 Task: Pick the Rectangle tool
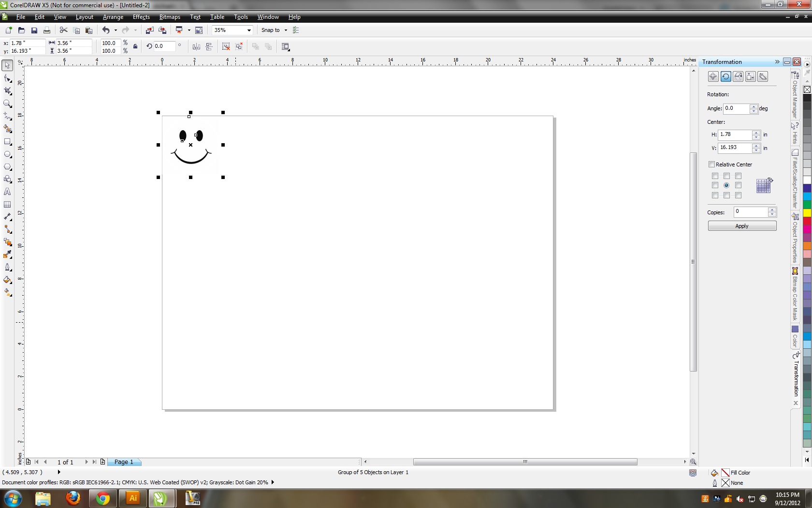click(x=7, y=142)
